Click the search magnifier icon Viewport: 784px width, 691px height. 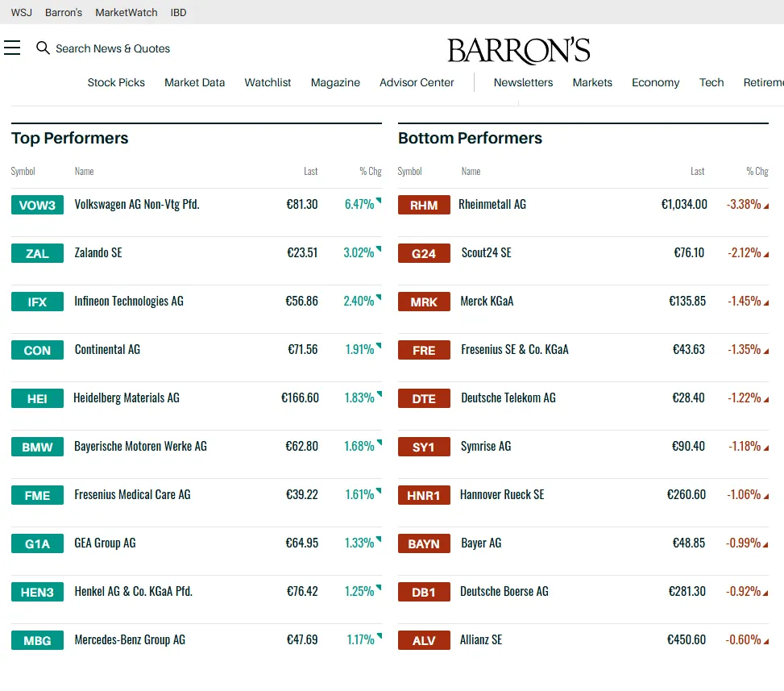coord(43,48)
